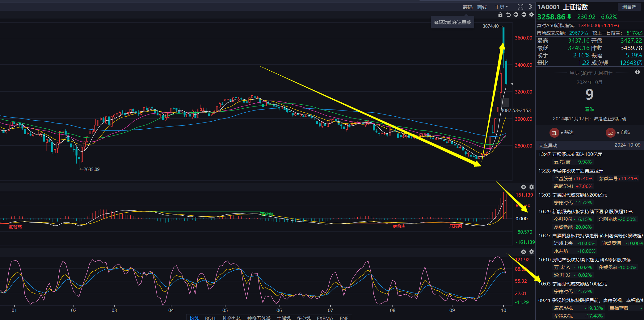Screen dimensions: 644x320
Task: Open stock 渝开发 -10.02%
Action: [x=573, y=275]
